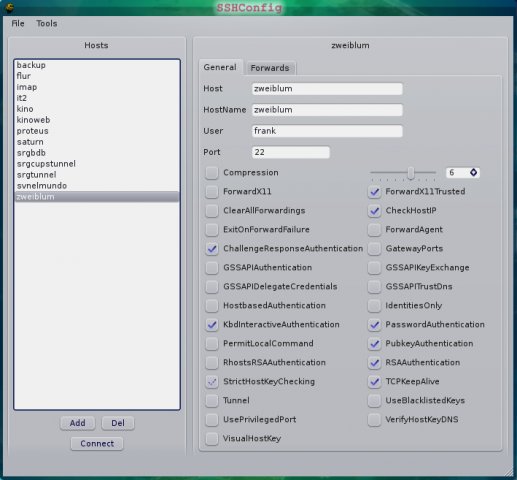This screenshot has height=480, width=517.
Task: Click the Connect button
Action: 97,444
